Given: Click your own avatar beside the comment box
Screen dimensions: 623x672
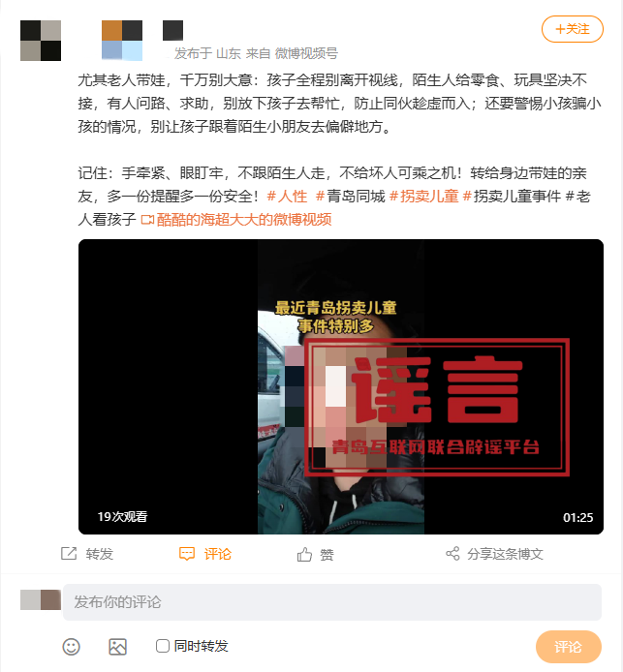Looking at the screenshot, I should click(x=41, y=599).
